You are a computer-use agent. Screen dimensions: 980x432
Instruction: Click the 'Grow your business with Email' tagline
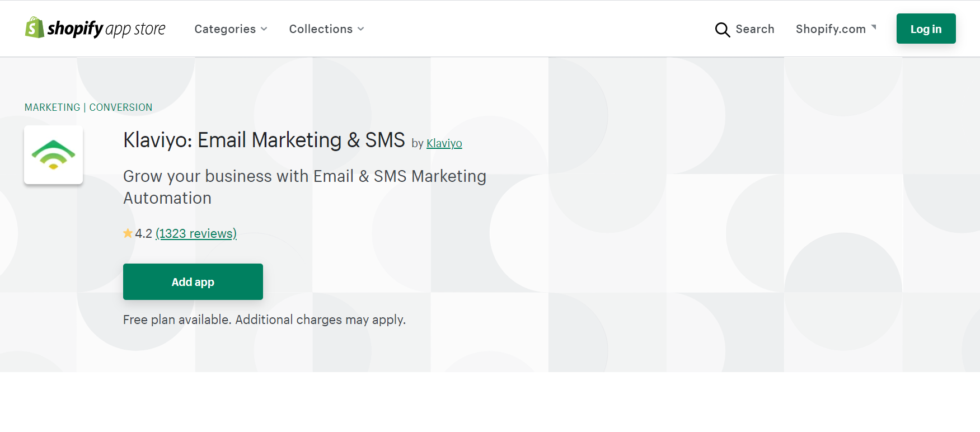click(x=304, y=187)
